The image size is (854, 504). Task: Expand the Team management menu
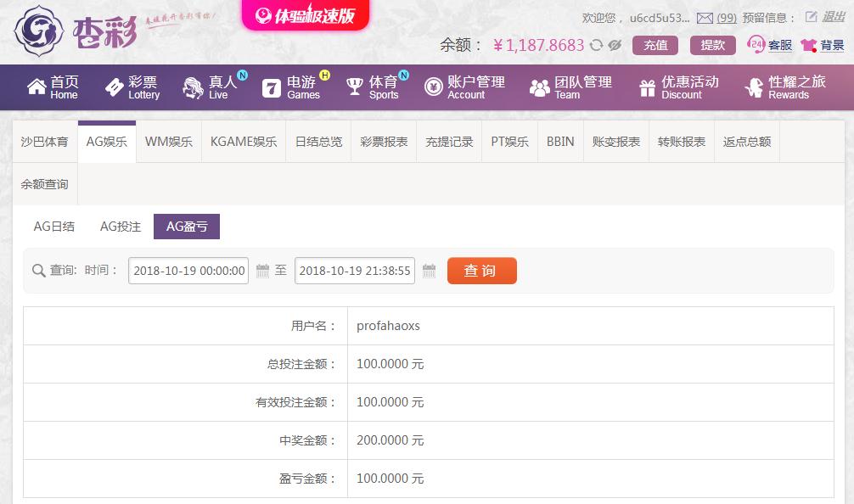(570, 87)
